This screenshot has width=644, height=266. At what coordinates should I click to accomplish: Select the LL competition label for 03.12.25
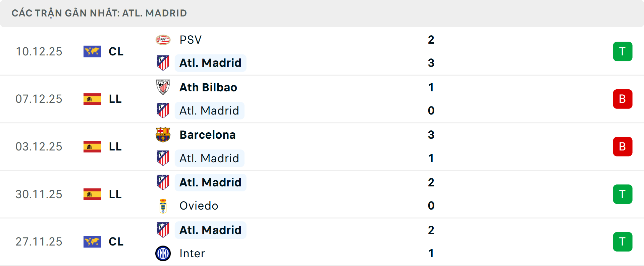click(x=115, y=146)
